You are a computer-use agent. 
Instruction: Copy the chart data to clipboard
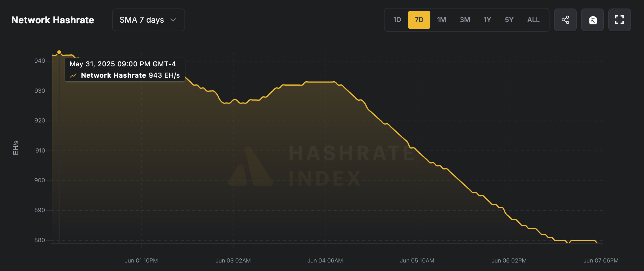click(592, 20)
